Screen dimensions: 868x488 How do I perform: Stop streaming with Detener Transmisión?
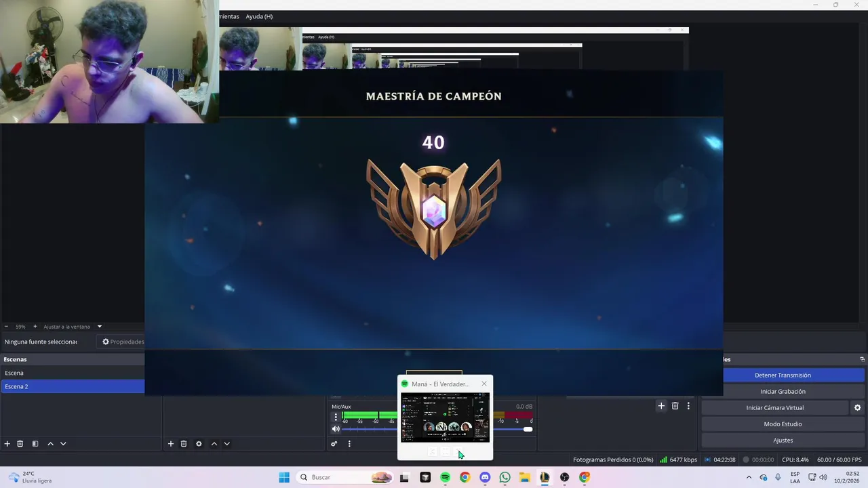pos(783,375)
